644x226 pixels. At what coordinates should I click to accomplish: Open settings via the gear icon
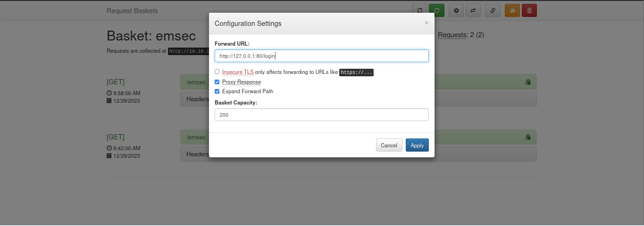(456, 10)
